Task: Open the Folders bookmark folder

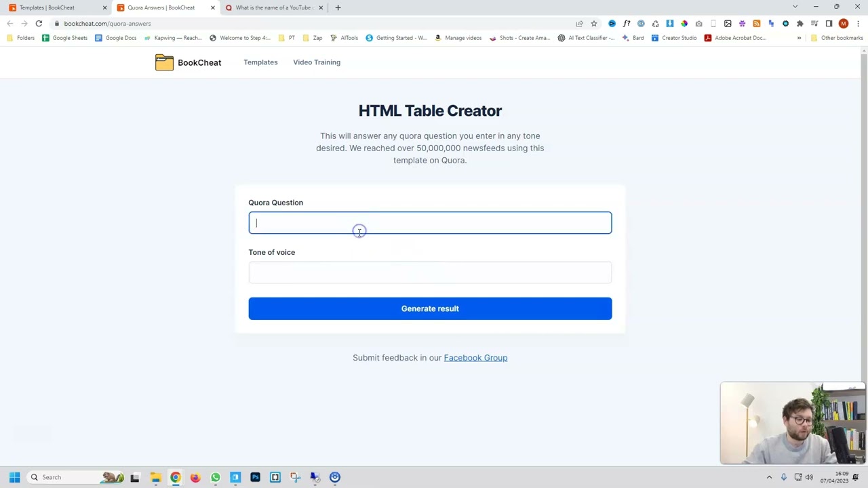Action: 20,38
